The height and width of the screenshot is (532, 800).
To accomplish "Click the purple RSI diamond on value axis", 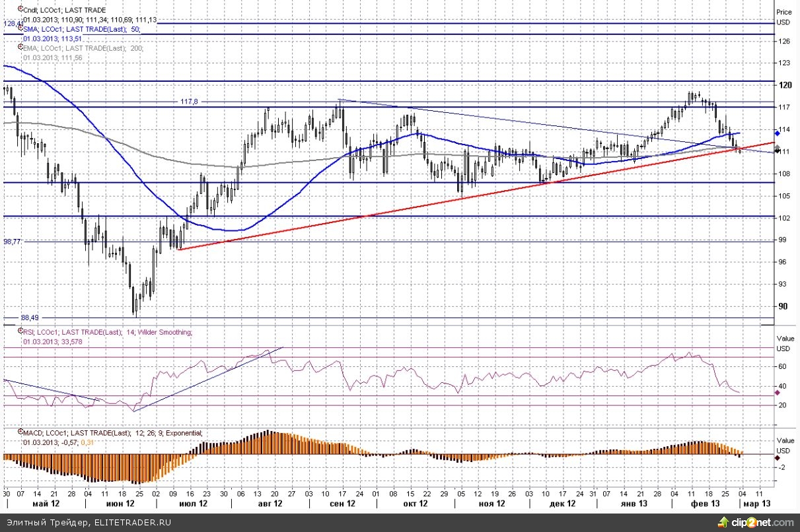I will point(778,394).
